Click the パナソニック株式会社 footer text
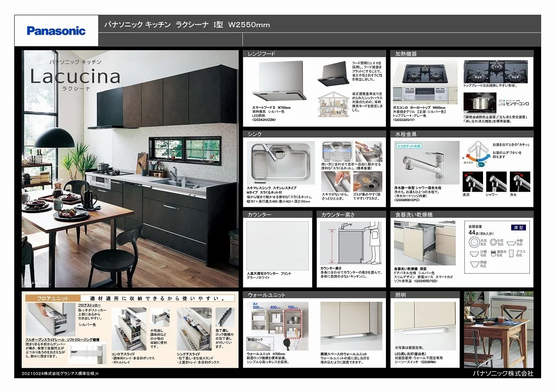This screenshot has height=392, width=555. (503, 373)
